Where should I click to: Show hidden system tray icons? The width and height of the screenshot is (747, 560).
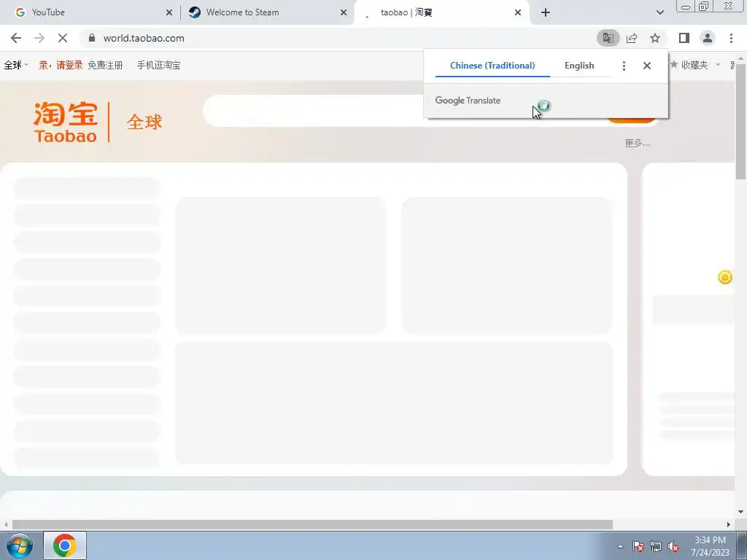(x=620, y=546)
